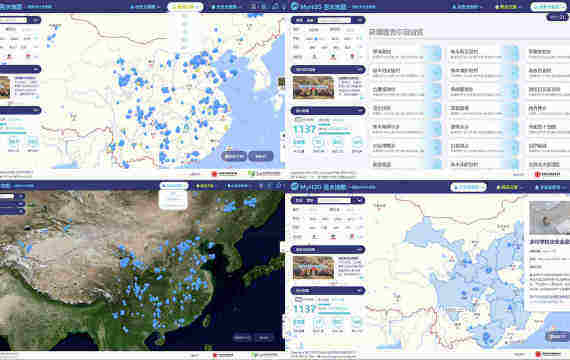Click the MyH2O logo above the shaded province map
This screenshot has width=570, height=360.
coord(295,187)
